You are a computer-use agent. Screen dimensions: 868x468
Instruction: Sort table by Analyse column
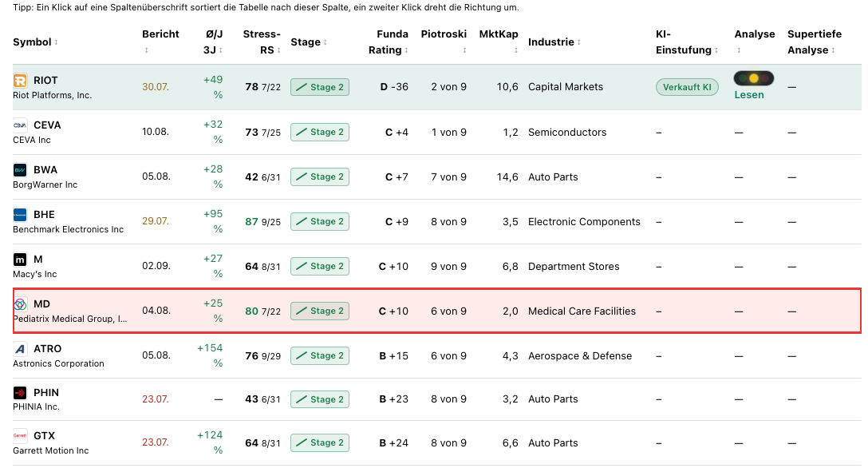click(x=755, y=42)
